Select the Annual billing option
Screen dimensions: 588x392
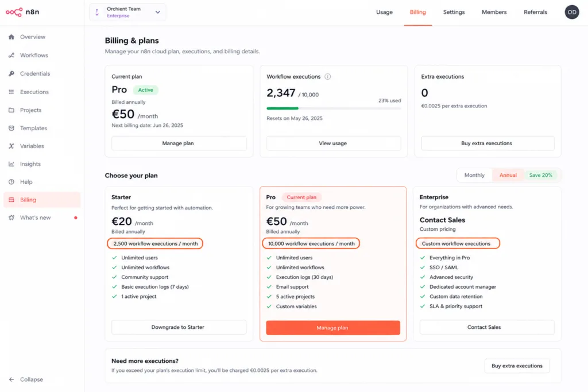[508, 175]
